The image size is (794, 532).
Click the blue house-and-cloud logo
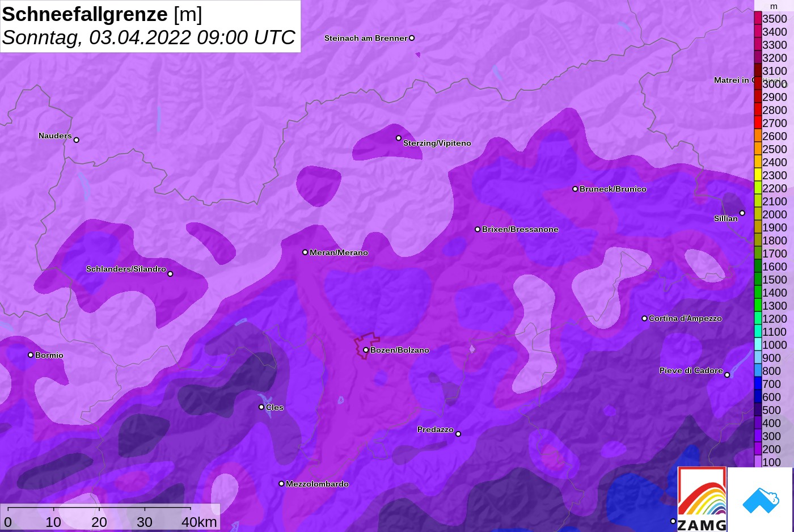pos(761,500)
